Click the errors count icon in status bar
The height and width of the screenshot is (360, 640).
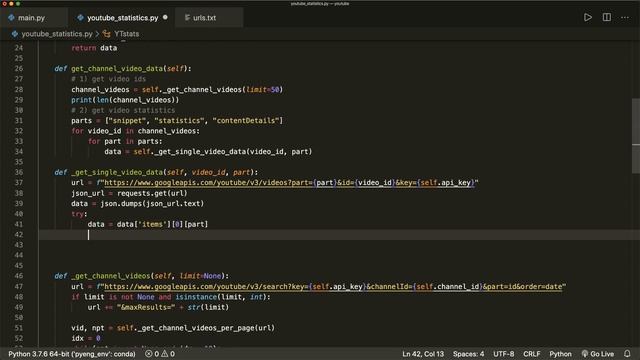[x=152, y=354]
